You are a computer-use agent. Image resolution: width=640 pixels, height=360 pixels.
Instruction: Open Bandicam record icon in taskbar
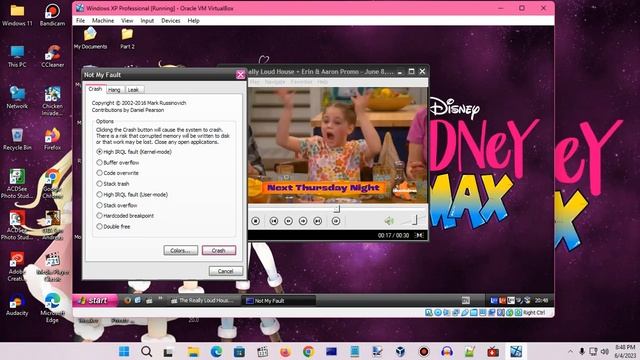pyautogui.click(x=424, y=351)
